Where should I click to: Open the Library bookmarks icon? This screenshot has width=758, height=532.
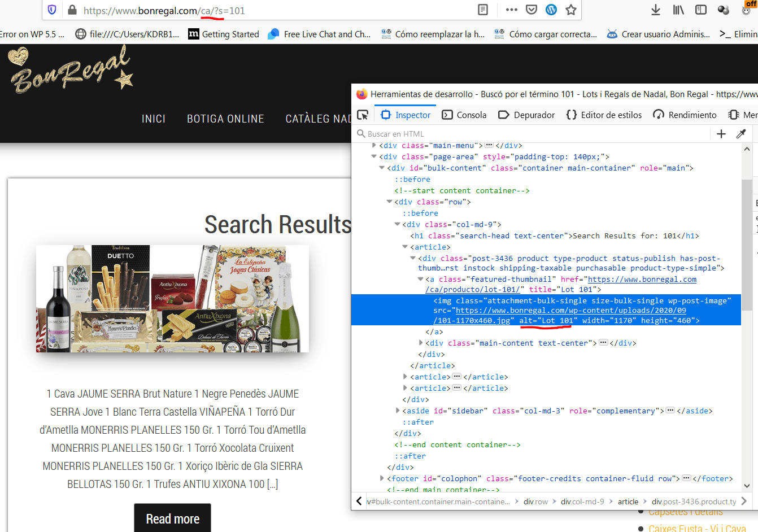point(678,10)
